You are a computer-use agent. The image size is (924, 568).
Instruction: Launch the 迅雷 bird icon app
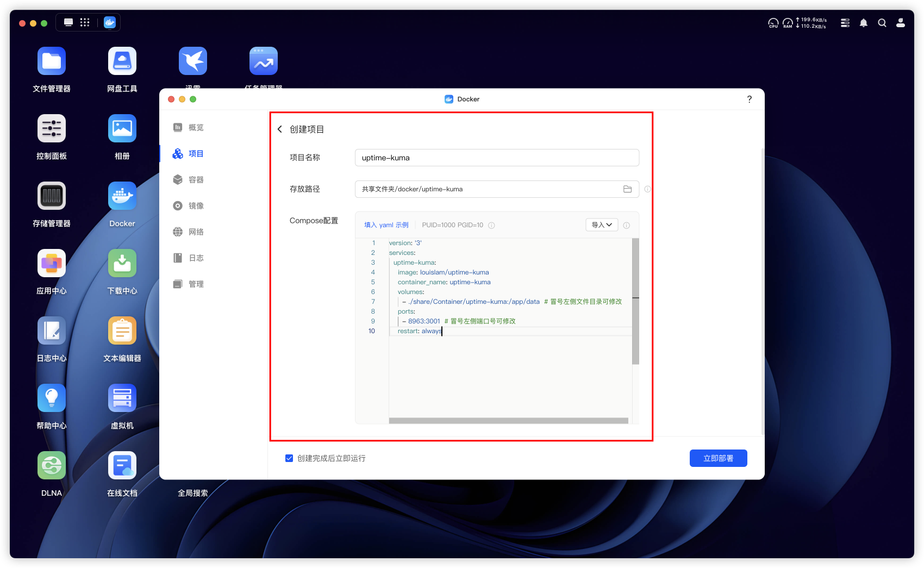[193, 61]
